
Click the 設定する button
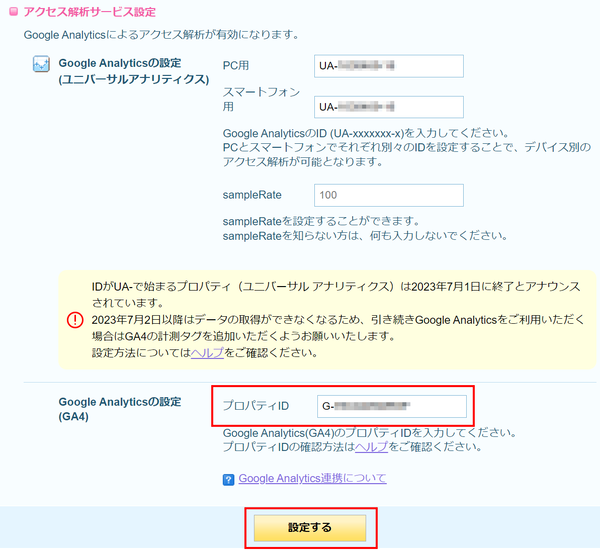click(x=310, y=528)
